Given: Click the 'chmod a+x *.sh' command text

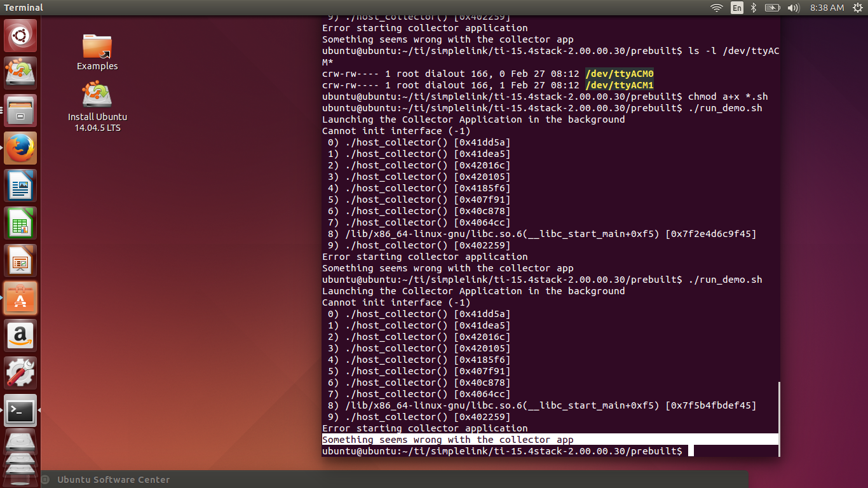Looking at the screenshot, I should pyautogui.click(x=728, y=97).
